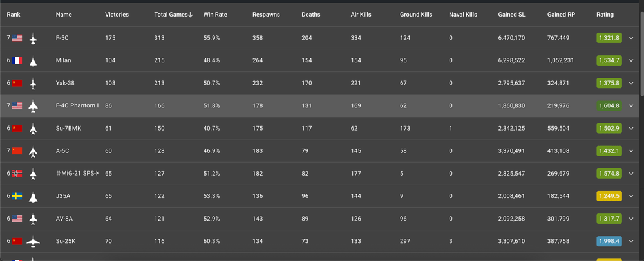Click the French flag icon beside Milan
The width and height of the screenshot is (644, 261).
pyautogui.click(x=17, y=60)
